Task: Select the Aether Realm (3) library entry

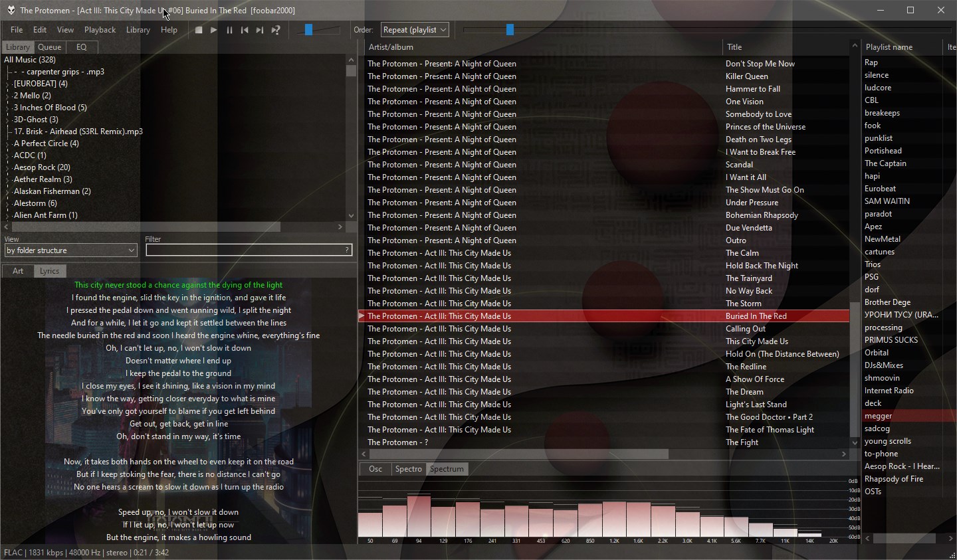Action: 43,179
